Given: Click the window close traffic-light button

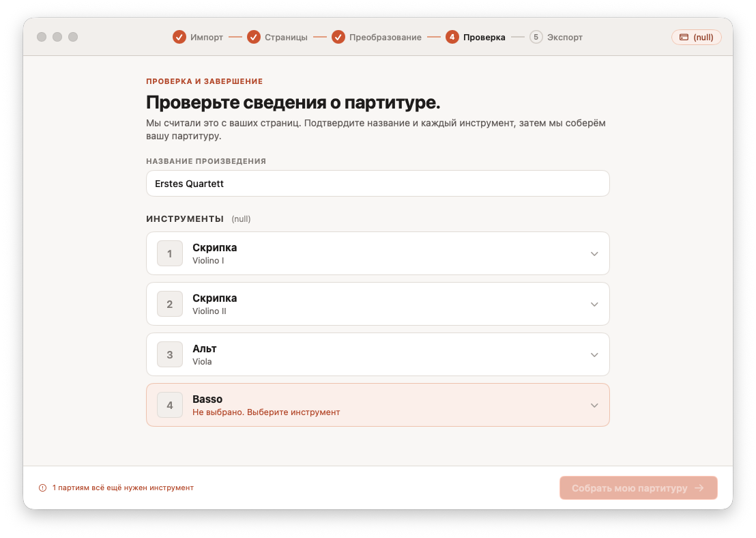Looking at the screenshot, I should point(42,37).
